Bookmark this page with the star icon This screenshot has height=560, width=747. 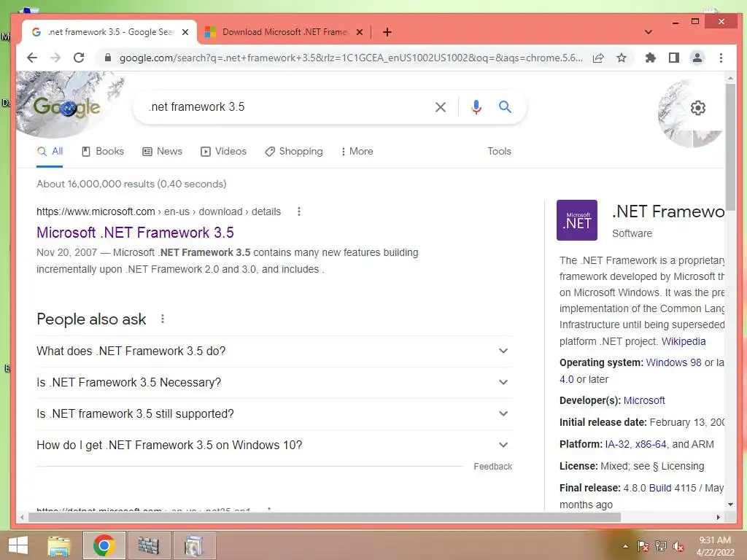coord(622,58)
